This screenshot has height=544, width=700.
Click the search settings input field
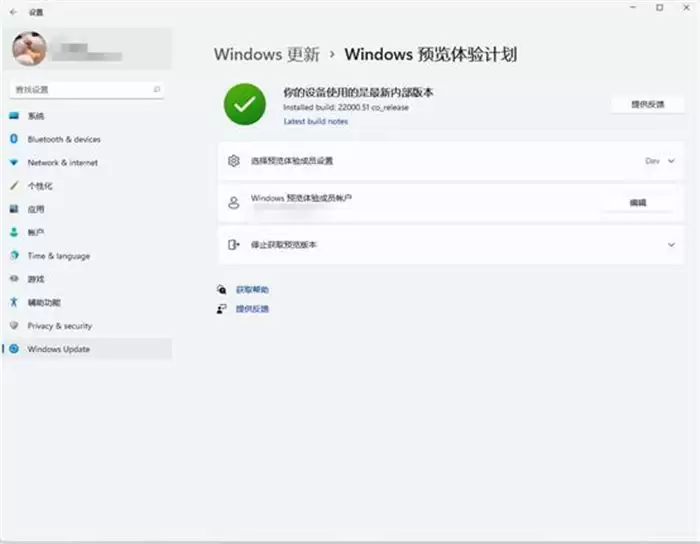coord(87,90)
